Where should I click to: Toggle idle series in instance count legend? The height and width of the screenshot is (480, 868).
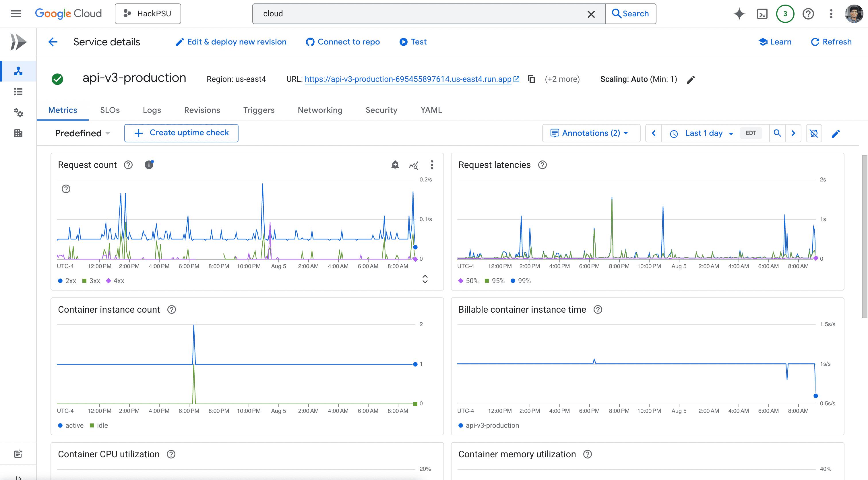pos(99,425)
